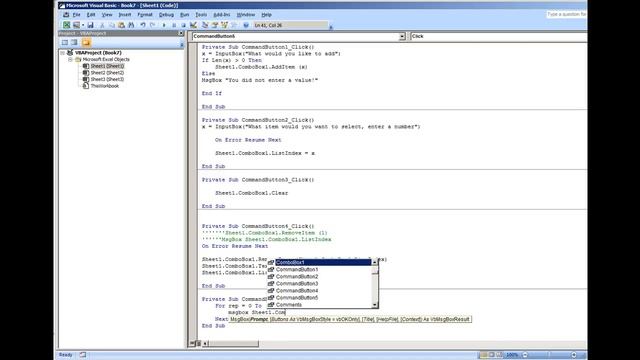Click the View Microsoft Excel icon
The image size is (640, 360).
tap(67, 25)
